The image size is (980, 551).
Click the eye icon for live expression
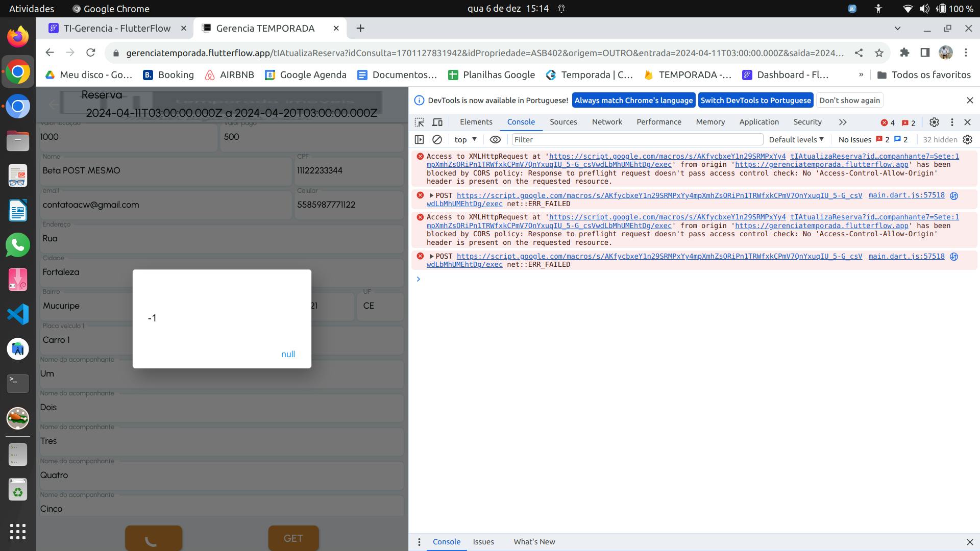pos(495,140)
